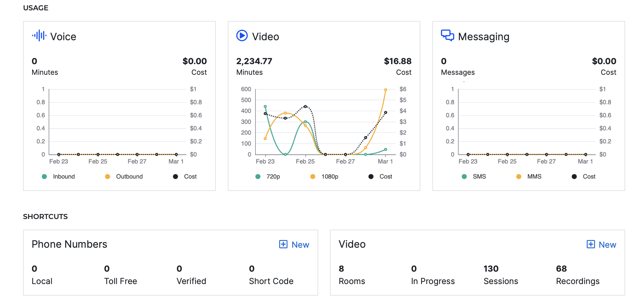The width and height of the screenshot is (644, 308).
Task: Click the 130 Sessions video stat
Action: [x=501, y=275]
